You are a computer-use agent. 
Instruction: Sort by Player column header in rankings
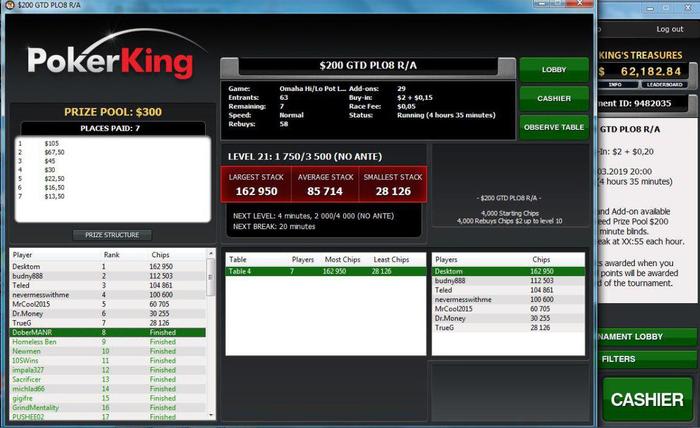[22, 255]
